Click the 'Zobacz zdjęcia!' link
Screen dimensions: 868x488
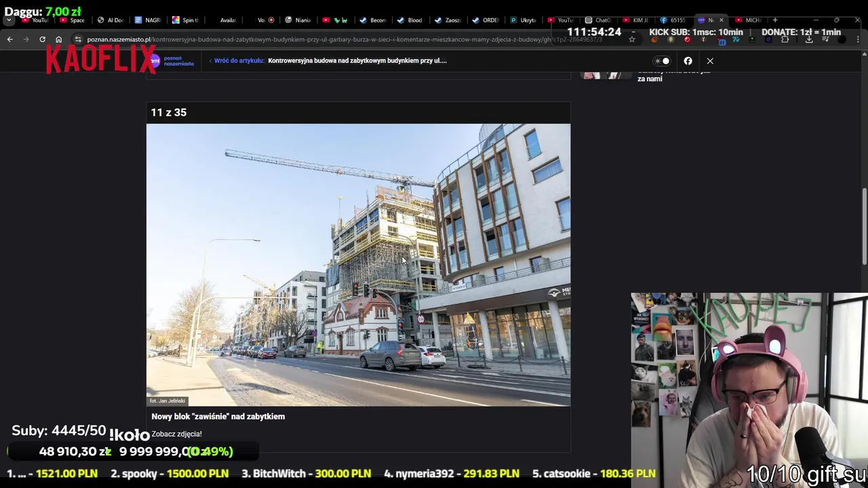(x=176, y=434)
